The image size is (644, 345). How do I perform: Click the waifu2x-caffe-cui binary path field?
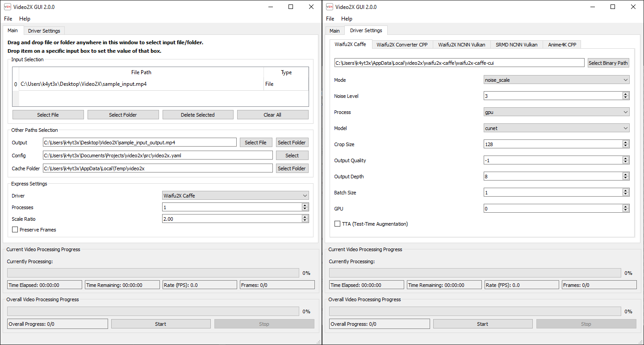pyautogui.click(x=460, y=63)
